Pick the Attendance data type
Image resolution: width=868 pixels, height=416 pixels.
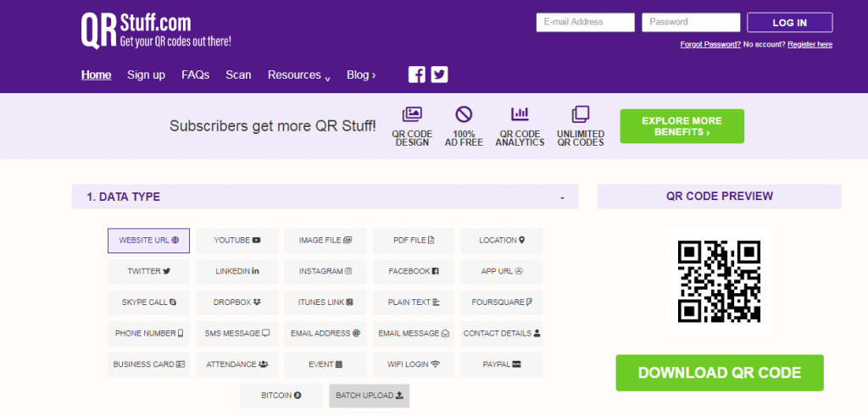coord(237,364)
